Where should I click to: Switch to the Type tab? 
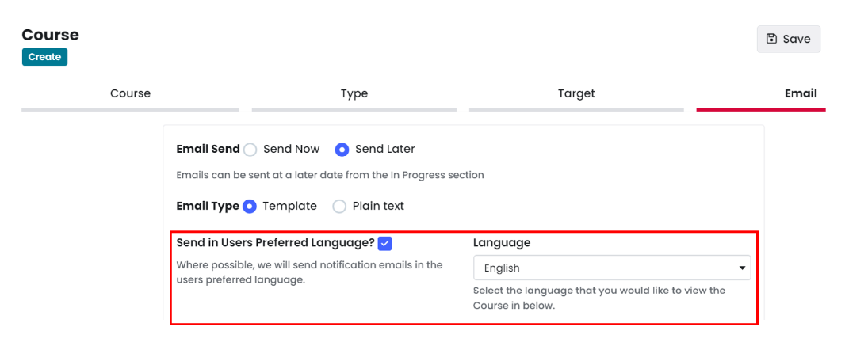point(354,93)
